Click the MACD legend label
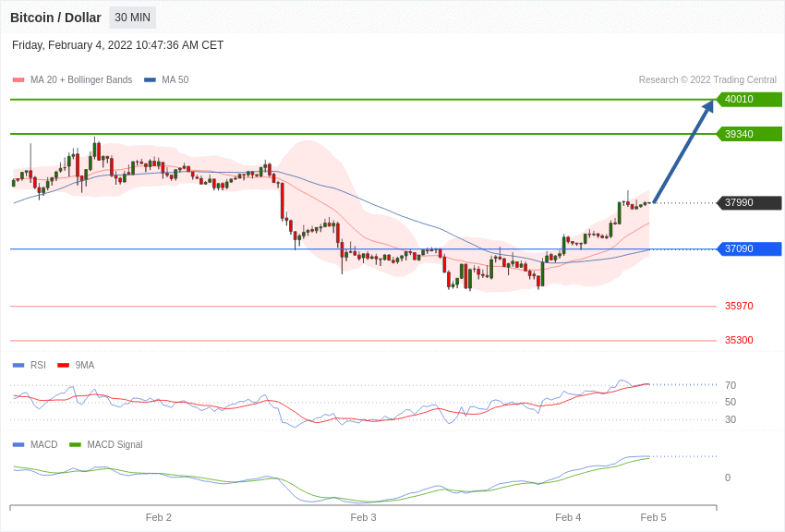Image resolution: width=785 pixels, height=532 pixels. [44, 444]
